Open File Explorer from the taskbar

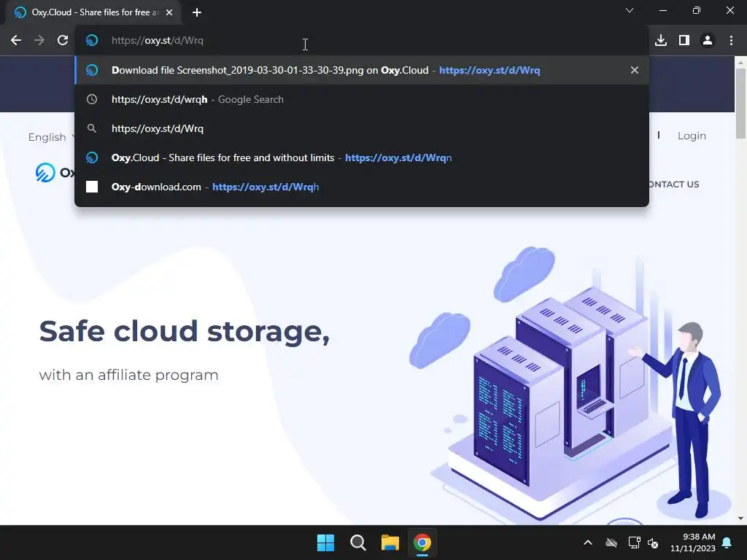coord(390,542)
